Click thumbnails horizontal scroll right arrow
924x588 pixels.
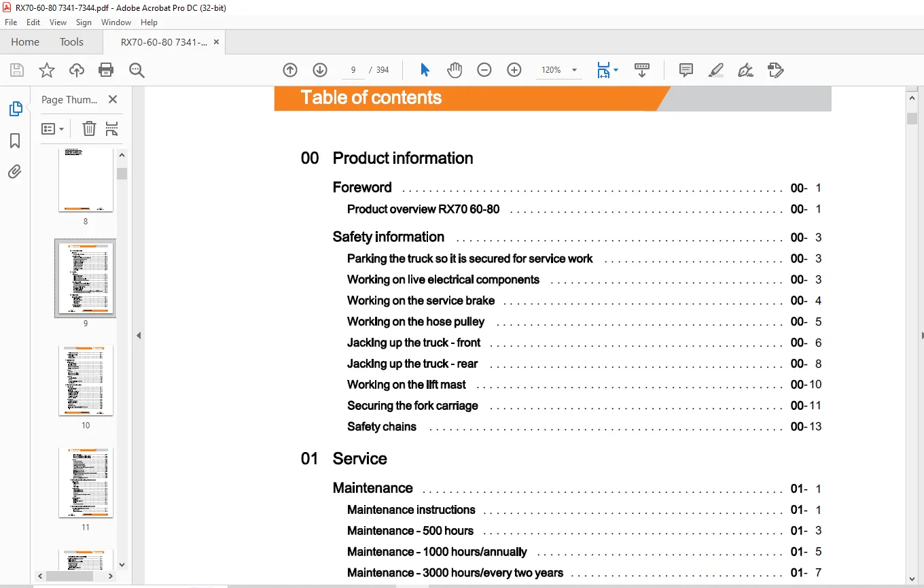[111, 576]
